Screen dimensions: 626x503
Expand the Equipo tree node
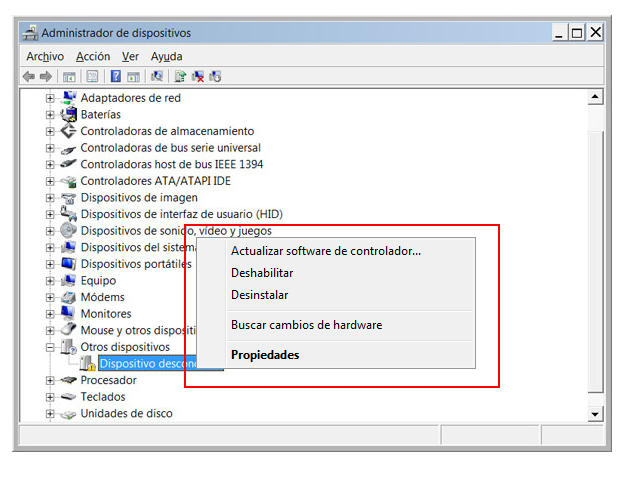pyautogui.click(x=50, y=281)
